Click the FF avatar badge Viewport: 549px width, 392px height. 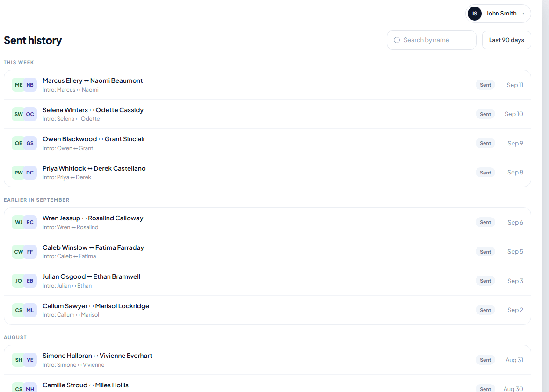pyautogui.click(x=30, y=252)
